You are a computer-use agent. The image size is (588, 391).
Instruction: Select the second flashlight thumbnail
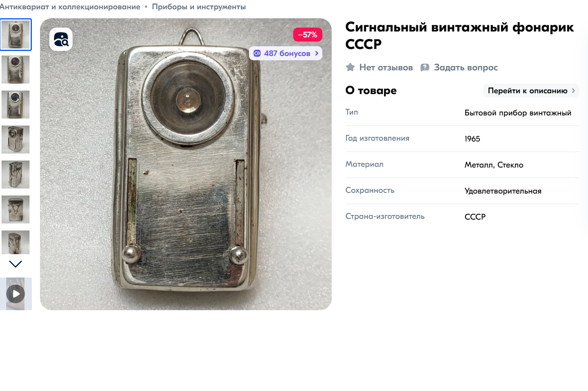(16, 70)
